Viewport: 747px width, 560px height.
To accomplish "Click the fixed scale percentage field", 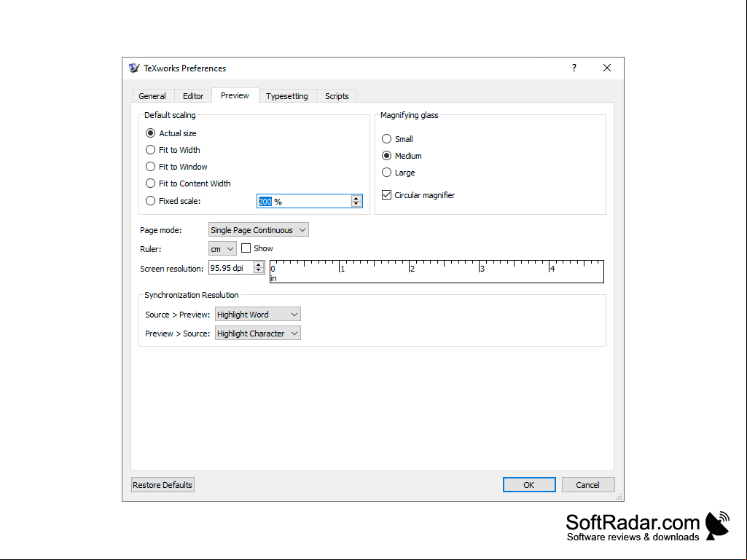I will click(304, 202).
